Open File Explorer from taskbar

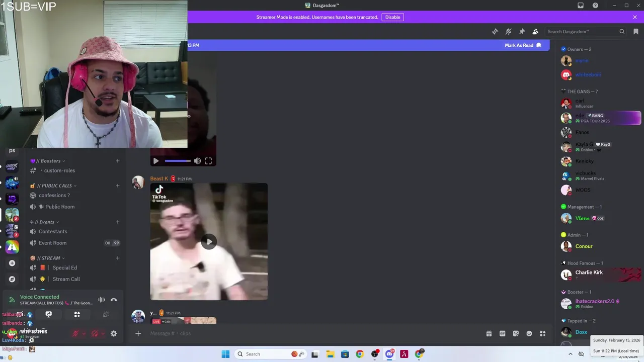tap(330, 354)
